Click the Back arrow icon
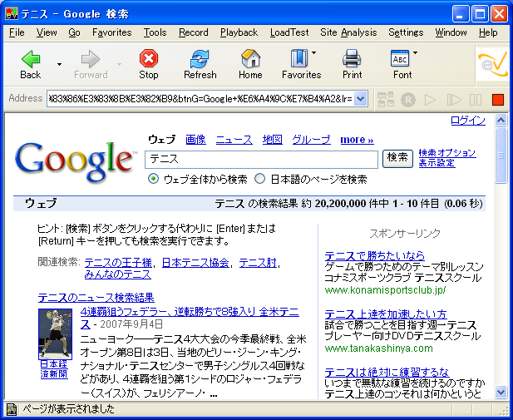The image size is (513, 420). coord(31,59)
